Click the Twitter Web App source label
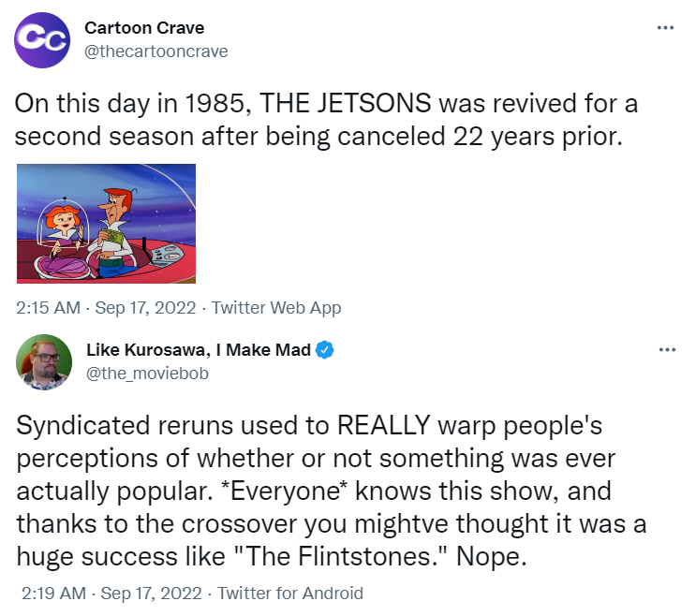The width and height of the screenshot is (696, 616). click(276, 307)
